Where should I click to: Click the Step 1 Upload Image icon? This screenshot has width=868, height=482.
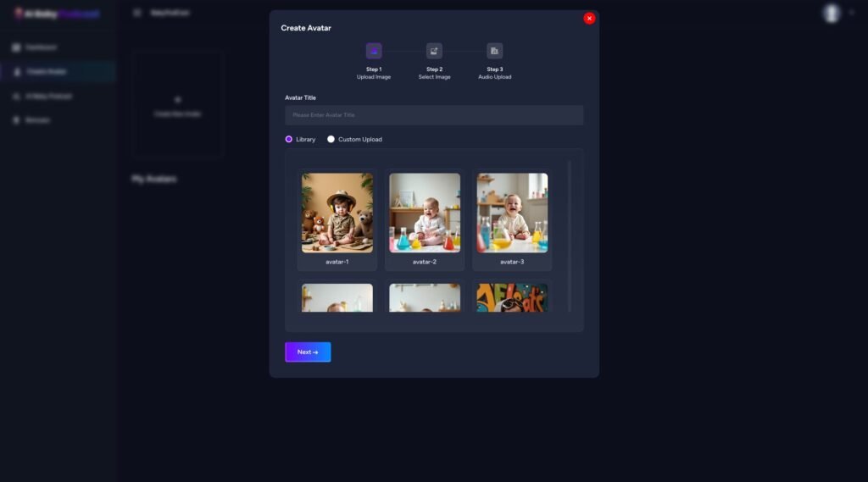pos(374,51)
